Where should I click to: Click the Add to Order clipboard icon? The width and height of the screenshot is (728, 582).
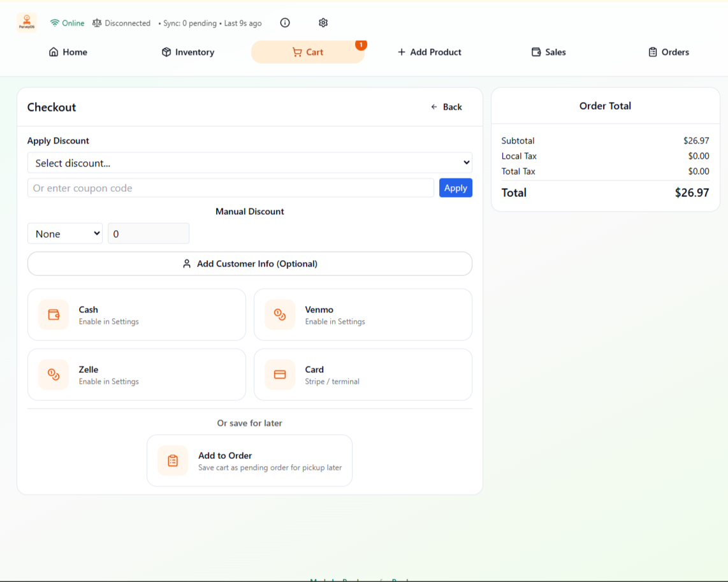(x=173, y=461)
